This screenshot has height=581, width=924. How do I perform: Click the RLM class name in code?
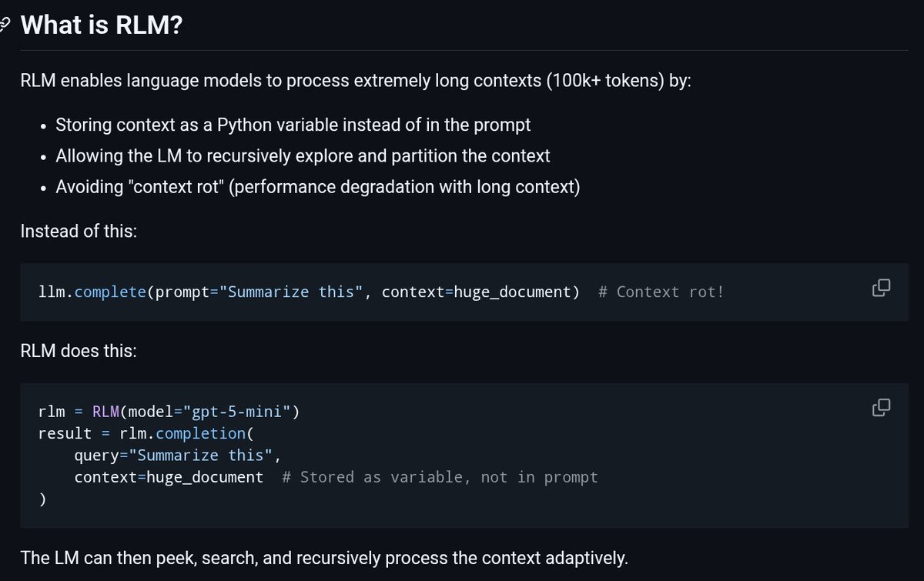(105, 412)
